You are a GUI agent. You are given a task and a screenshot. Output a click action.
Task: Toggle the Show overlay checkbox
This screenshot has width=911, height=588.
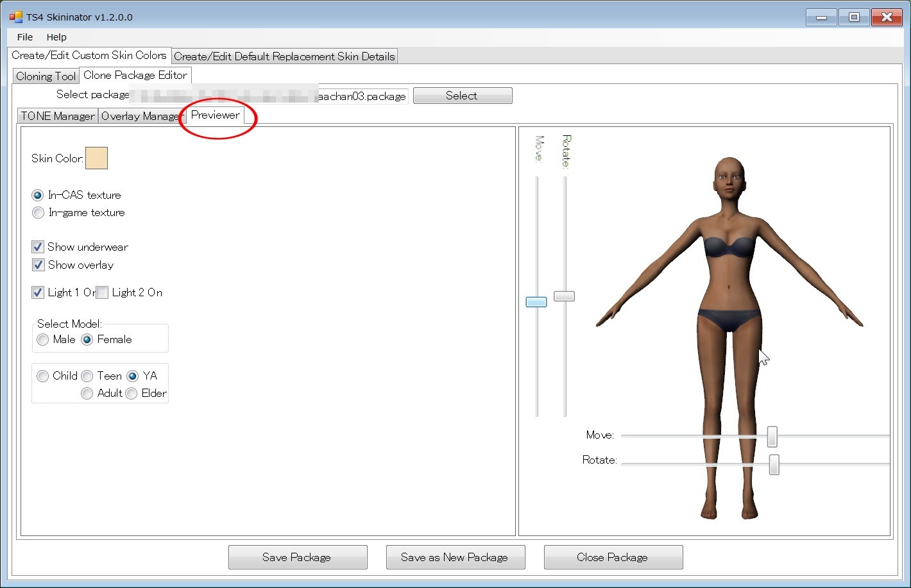coord(38,265)
